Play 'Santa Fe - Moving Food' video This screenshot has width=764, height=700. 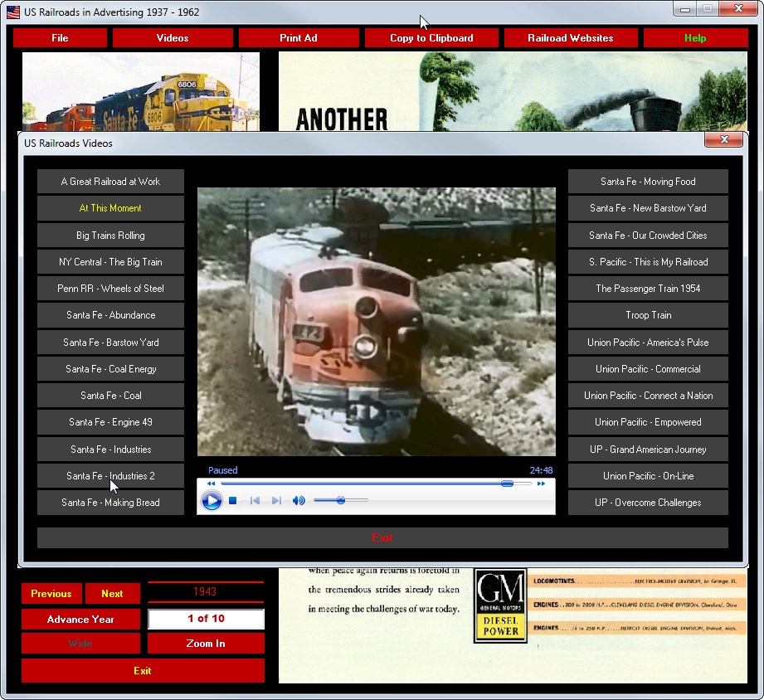point(648,181)
